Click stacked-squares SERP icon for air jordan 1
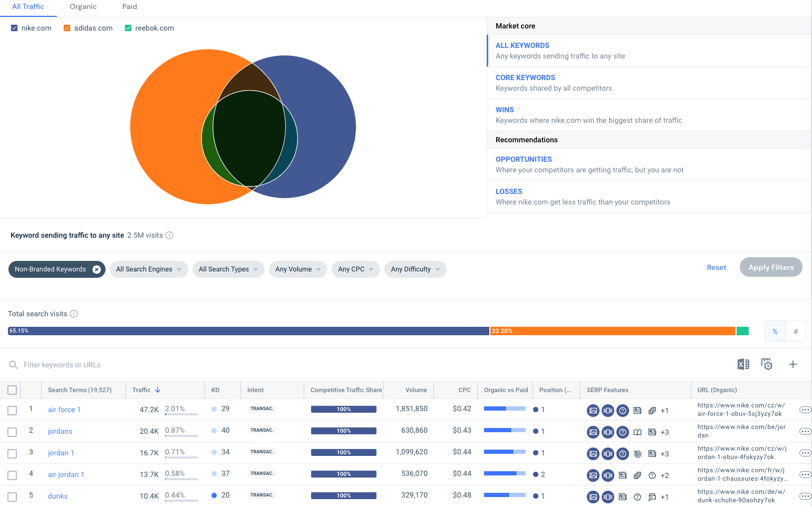Image resolution: width=812 pixels, height=506 pixels. [x=637, y=475]
